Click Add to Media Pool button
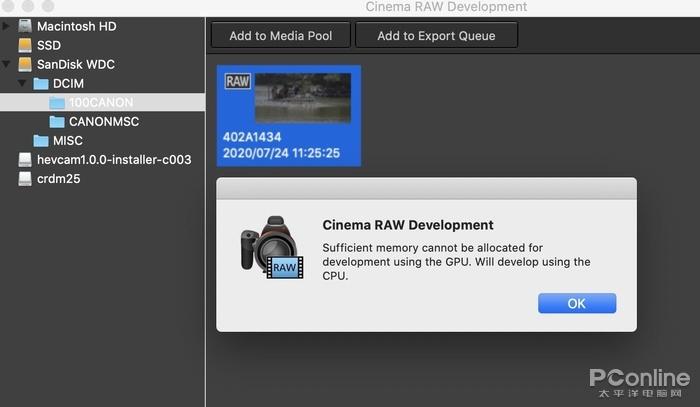The image size is (700, 407). coord(281,35)
